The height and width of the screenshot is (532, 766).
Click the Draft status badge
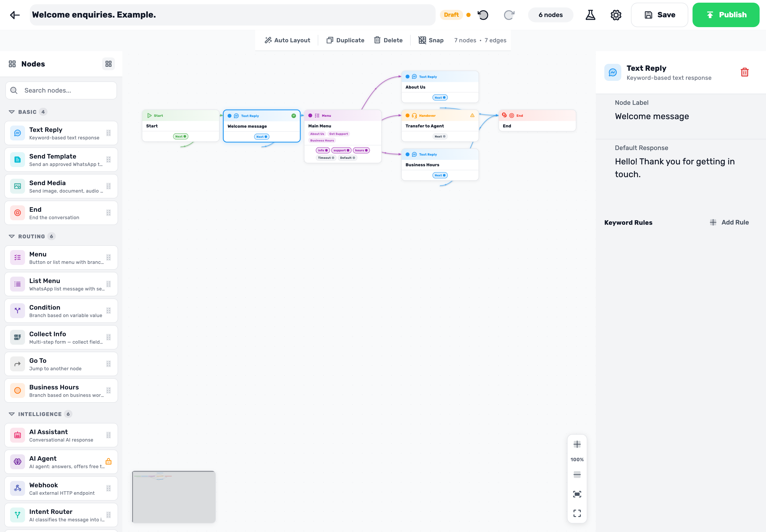[x=451, y=15]
